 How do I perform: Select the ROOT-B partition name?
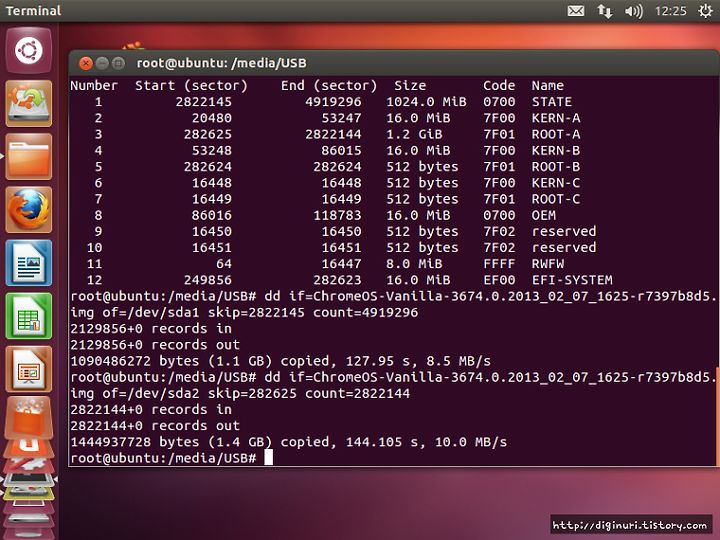point(556,167)
